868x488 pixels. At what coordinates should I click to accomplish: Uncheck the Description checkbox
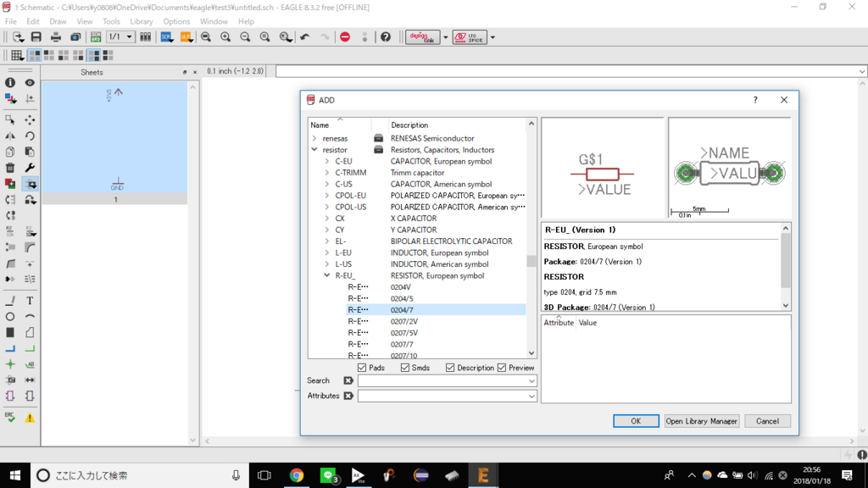click(x=450, y=368)
